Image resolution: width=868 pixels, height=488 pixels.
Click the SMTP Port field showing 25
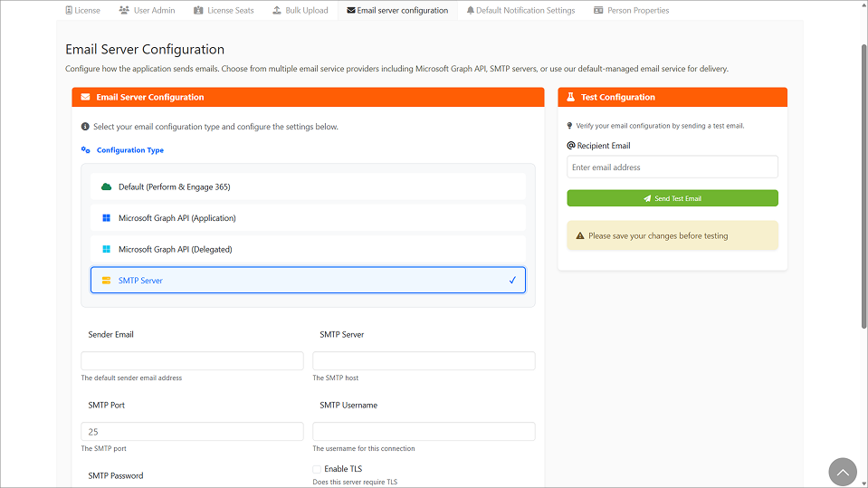192,432
